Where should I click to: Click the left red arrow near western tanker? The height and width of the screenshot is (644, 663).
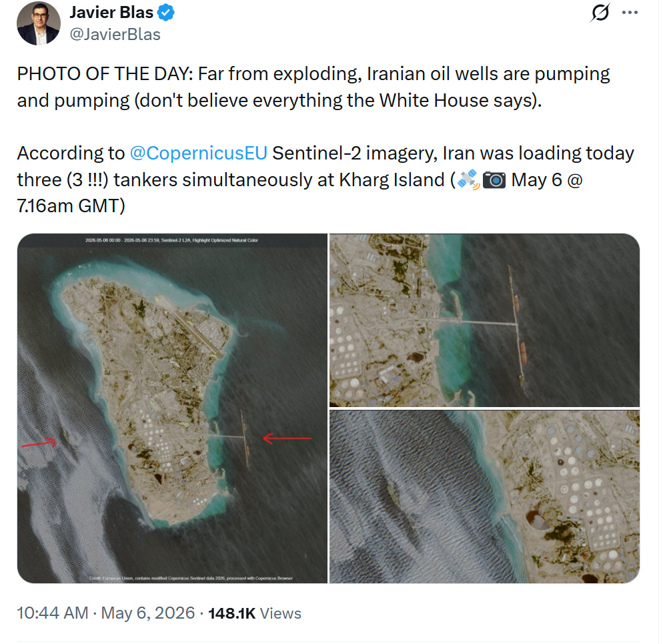coord(39,442)
